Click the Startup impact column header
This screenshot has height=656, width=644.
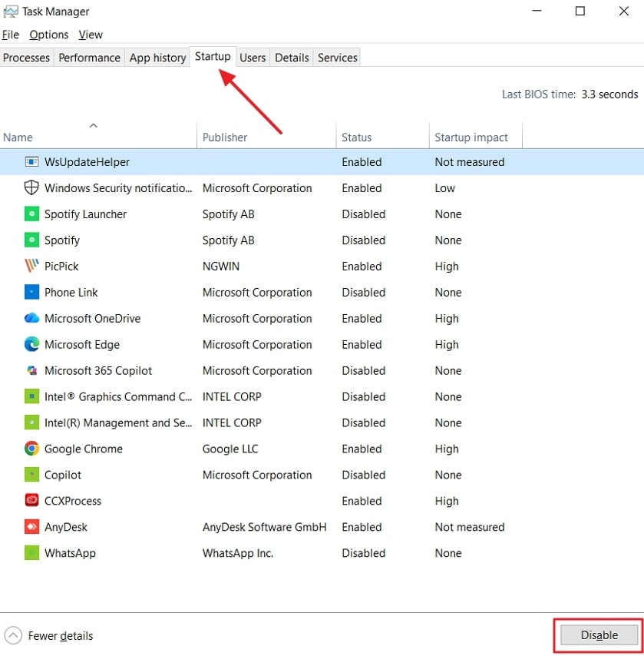point(473,137)
